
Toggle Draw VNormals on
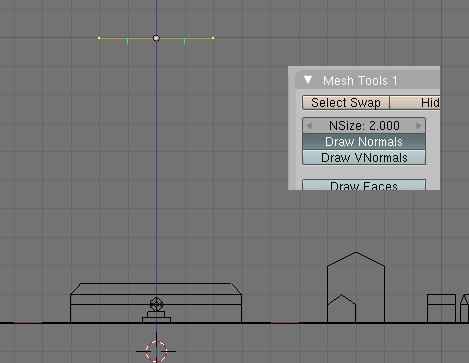(364, 157)
